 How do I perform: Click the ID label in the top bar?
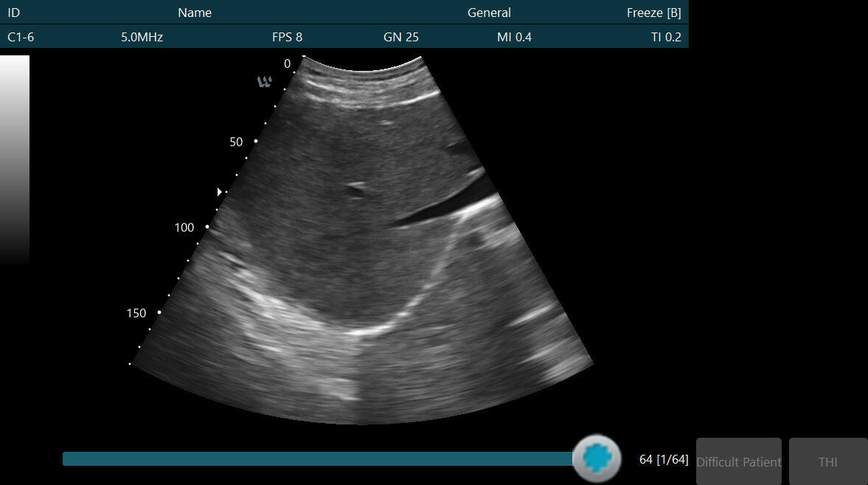coord(13,12)
